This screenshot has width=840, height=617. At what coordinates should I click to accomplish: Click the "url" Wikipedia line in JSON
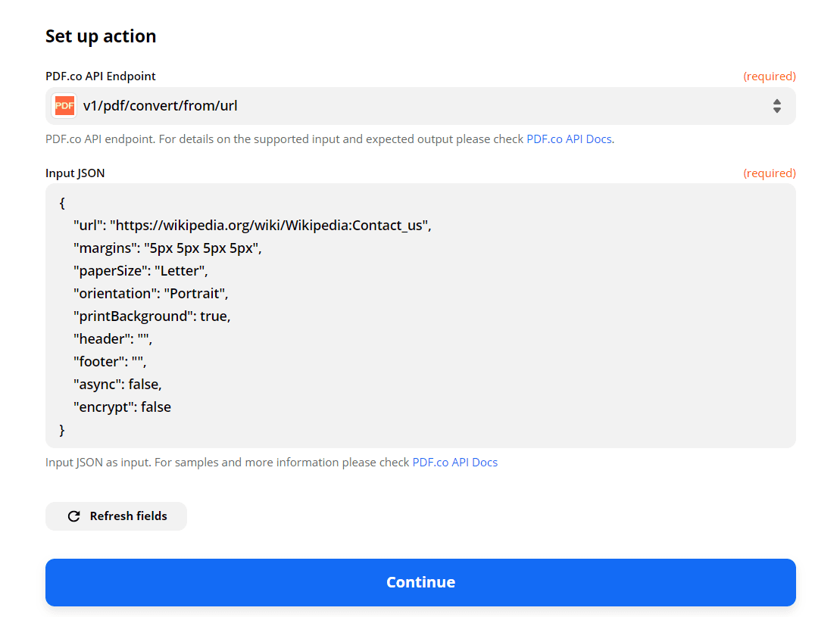point(251,226)
